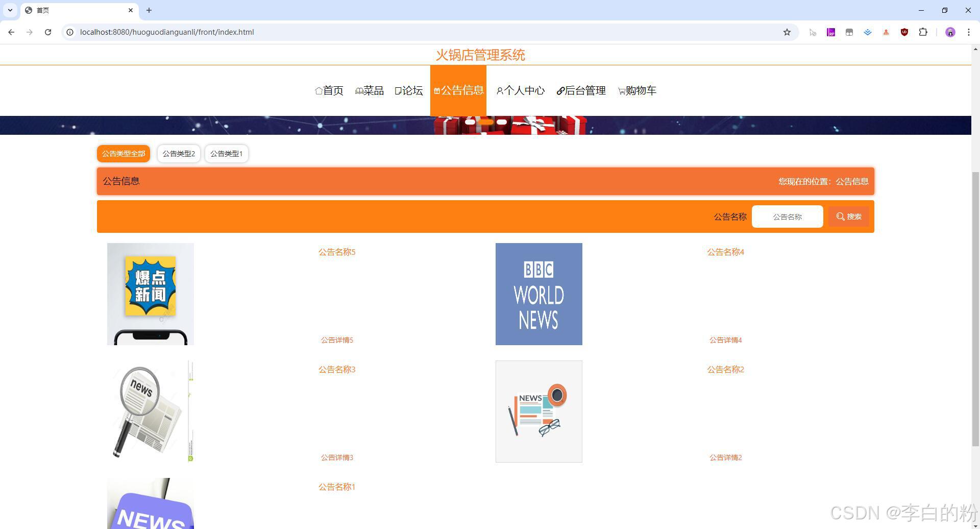Open the browser Extensions puzzle icon
Screen dimensions: 980x529
(923, 32)
